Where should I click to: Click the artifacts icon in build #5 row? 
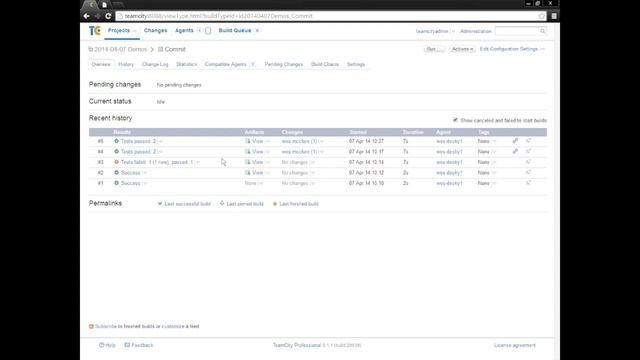pyautogui.click(x=247, y=141)
